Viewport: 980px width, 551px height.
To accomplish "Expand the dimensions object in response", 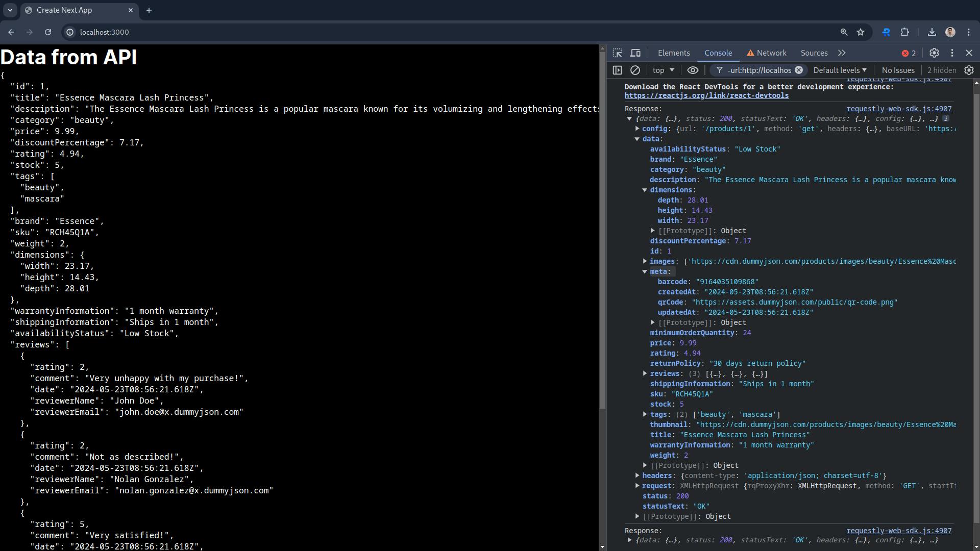I will click(645, 189).
